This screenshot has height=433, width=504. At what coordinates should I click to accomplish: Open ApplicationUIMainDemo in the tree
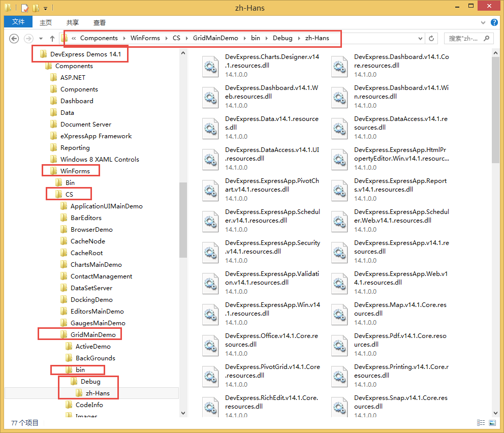click(x=107, y=206)
